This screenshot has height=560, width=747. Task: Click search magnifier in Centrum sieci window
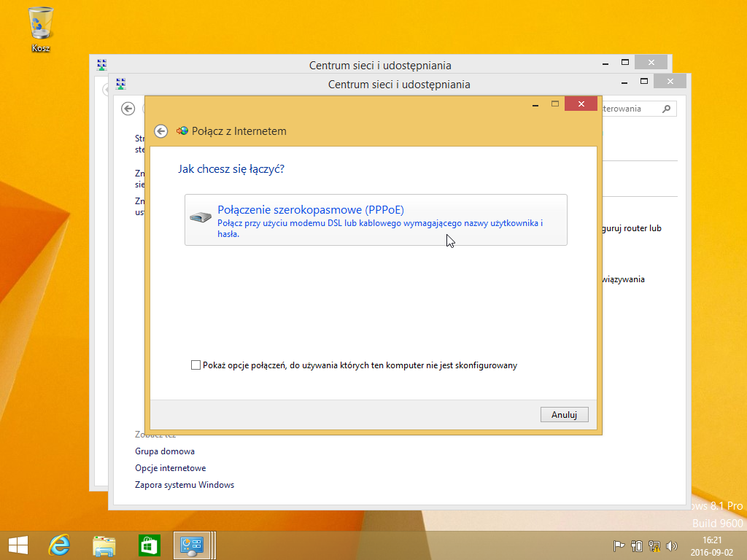(667, 109)
